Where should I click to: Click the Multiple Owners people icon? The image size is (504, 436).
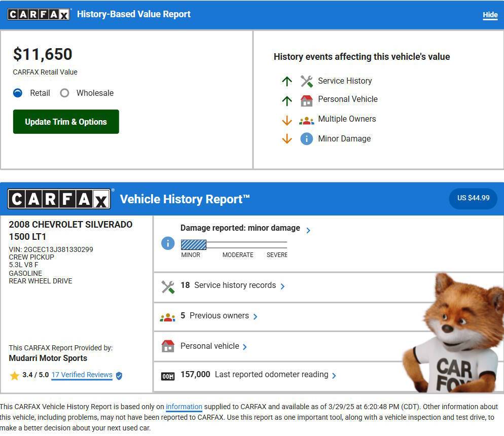click(x=306, y=121)
